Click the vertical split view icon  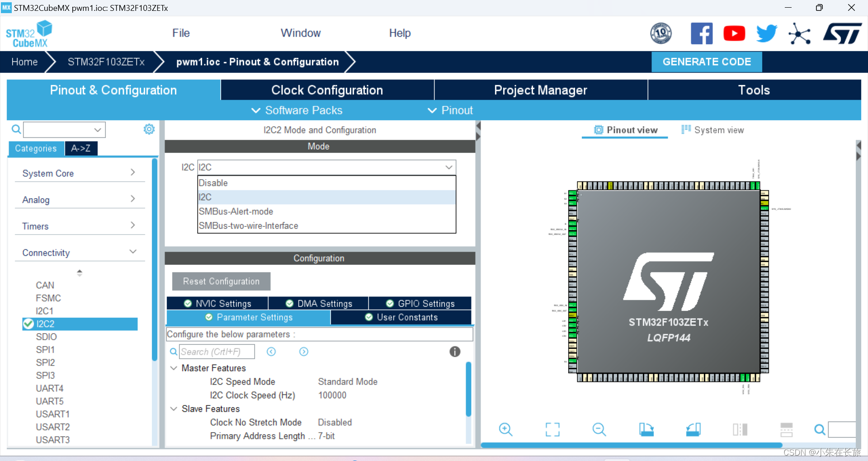click(740, 429)
